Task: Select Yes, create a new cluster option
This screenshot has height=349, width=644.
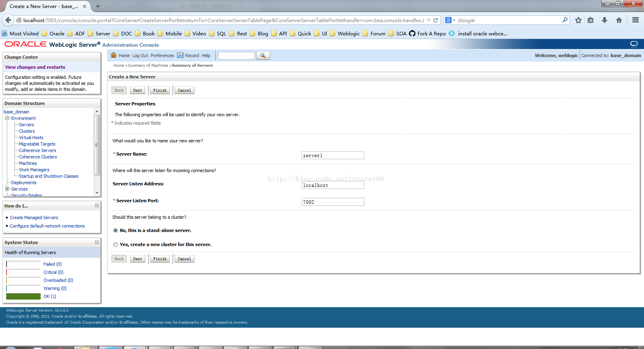Action: 116,244
